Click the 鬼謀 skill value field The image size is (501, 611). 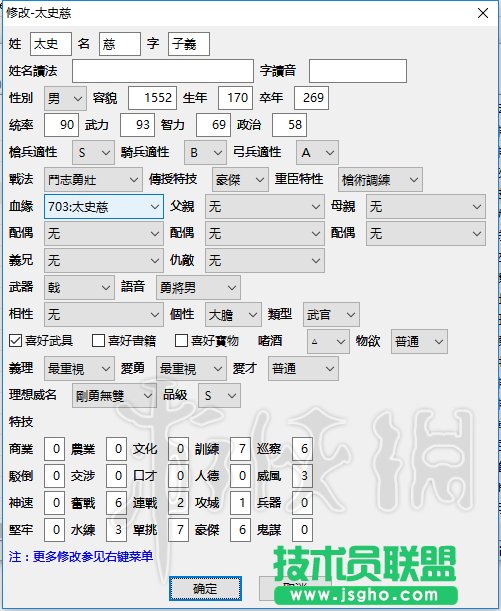[x=302, y=530]
